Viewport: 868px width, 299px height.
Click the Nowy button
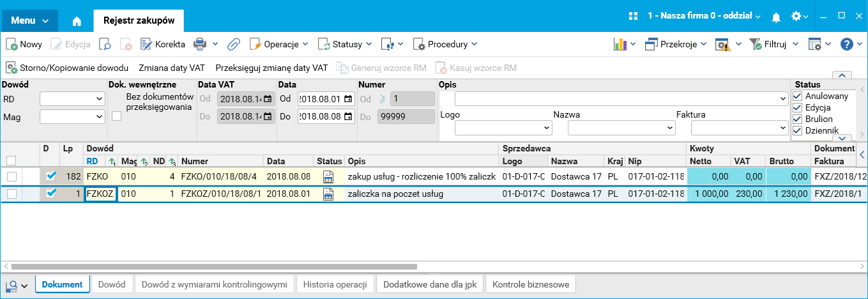pyautogui.click(x=24, y=44)
